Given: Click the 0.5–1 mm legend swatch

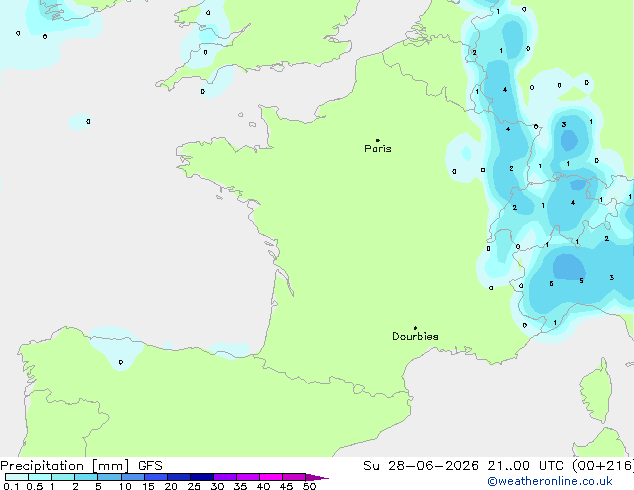Looking at the screenshot, I should point(40,477).
